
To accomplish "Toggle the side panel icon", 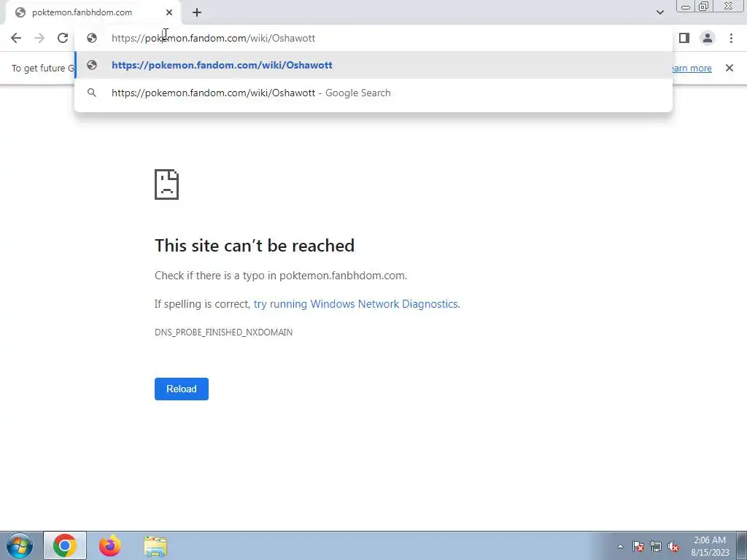I will 684,38.
